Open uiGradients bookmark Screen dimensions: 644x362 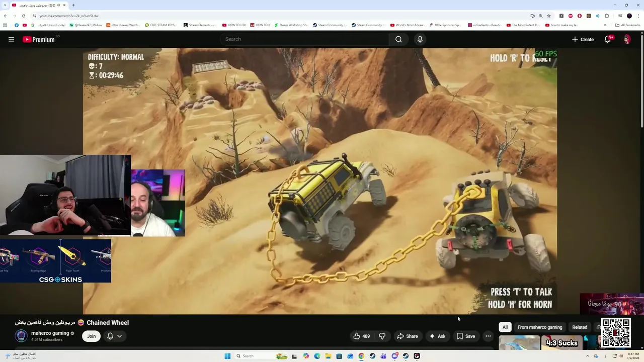click(485, 25)
